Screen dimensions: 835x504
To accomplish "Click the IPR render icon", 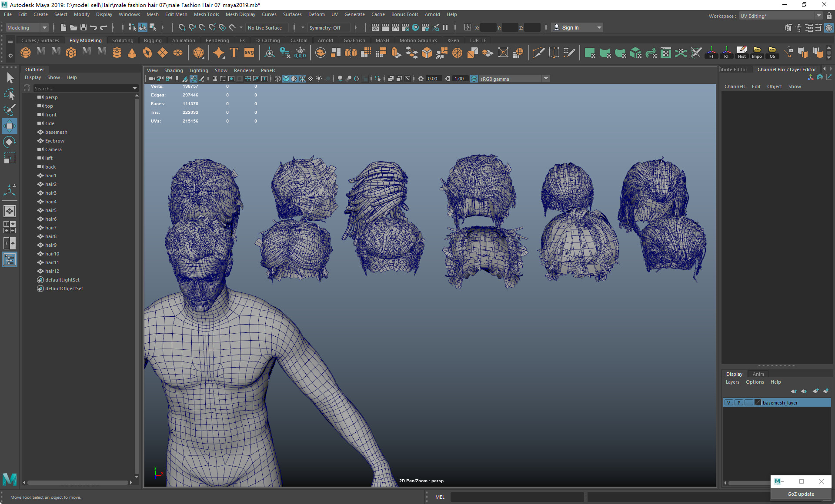I will coord(395,28).
